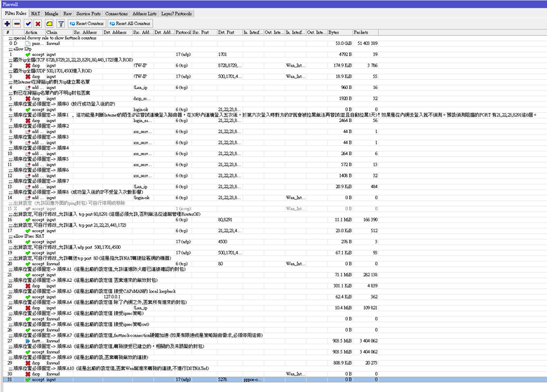Click Reset Counters button

pos(86,24)
